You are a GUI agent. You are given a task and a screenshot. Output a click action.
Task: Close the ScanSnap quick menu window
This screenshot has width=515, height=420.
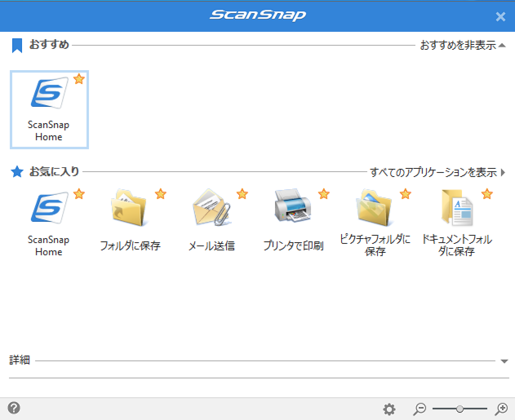pos(500,17)
